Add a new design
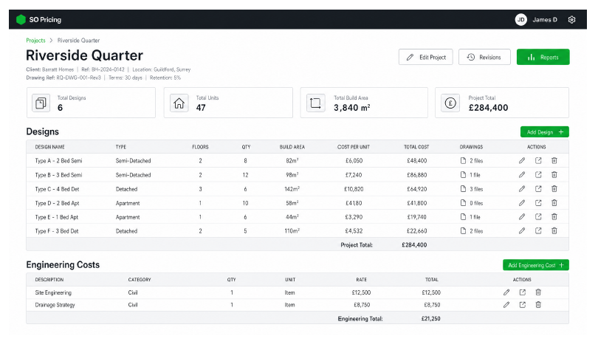 (545, 132)
